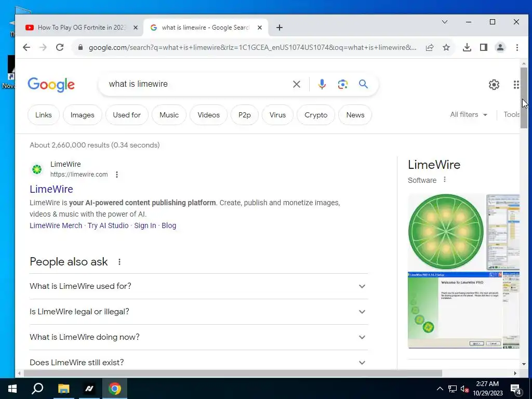Select the Music filter chip
Viewport: 532px width, 399px height.
pos(169,115)
